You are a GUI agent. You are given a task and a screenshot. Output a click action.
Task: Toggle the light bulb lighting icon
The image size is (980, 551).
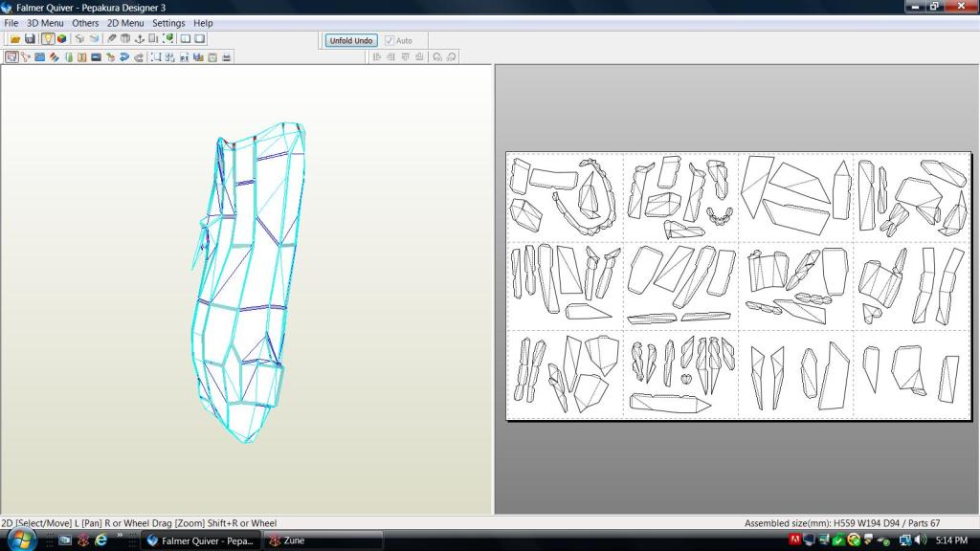click(x=48, y=38)
